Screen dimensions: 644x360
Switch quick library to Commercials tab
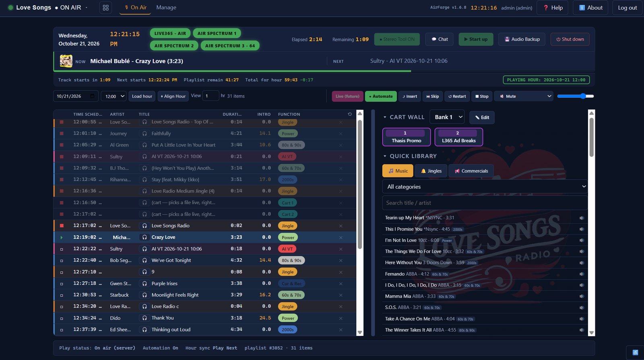pos(471,171)
